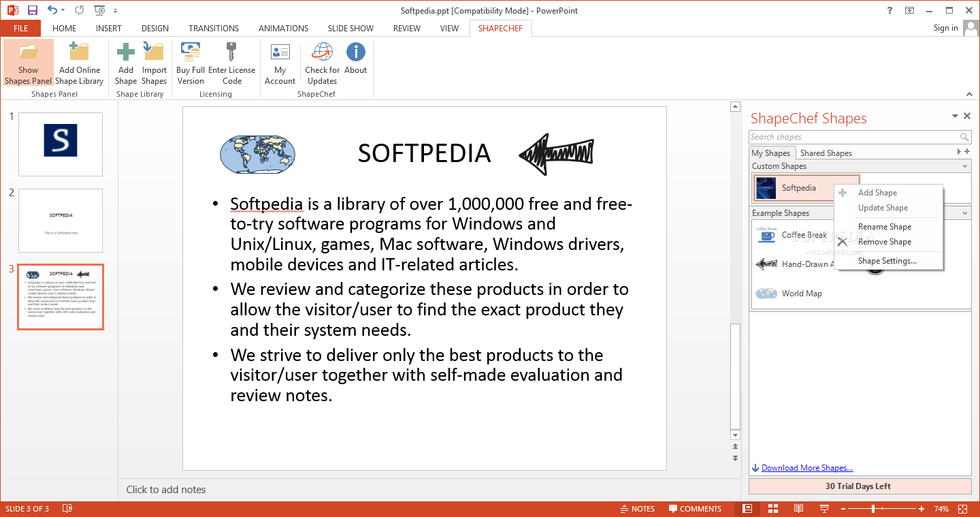The width and height of the screenshot is (980, 517).
Task: Open the ANIMATIONS tab
Action: click(283, 28)
